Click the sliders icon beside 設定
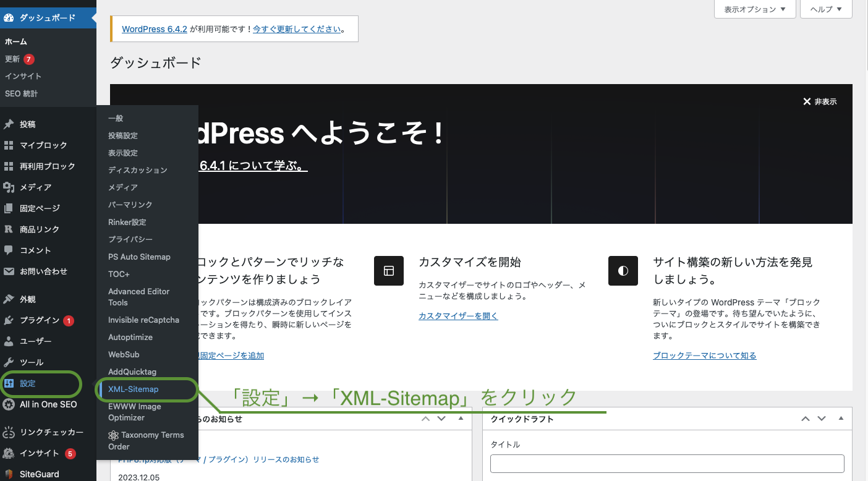This screenshot has height=481, width=868. (9, 383)
